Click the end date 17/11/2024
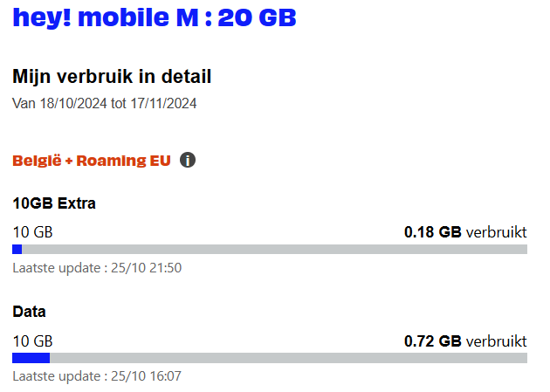 coord(164,103)
